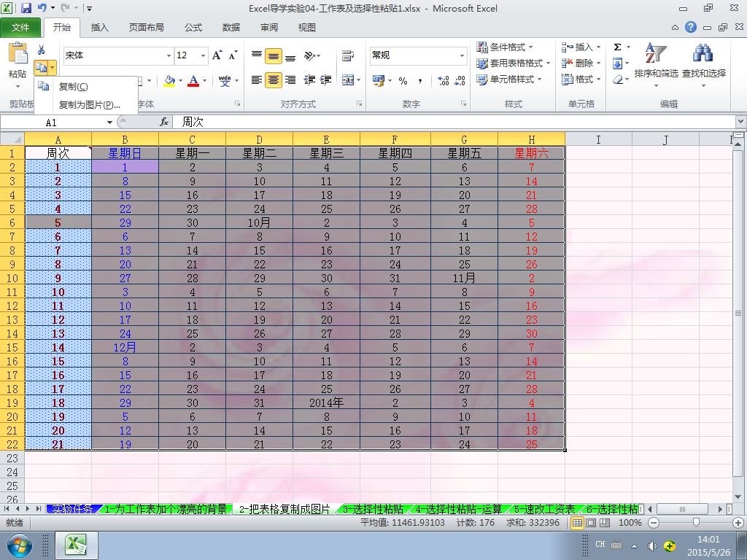747x560 pixels.
Task: Toggle center horizontal alignment
Action: coord(274,80)
